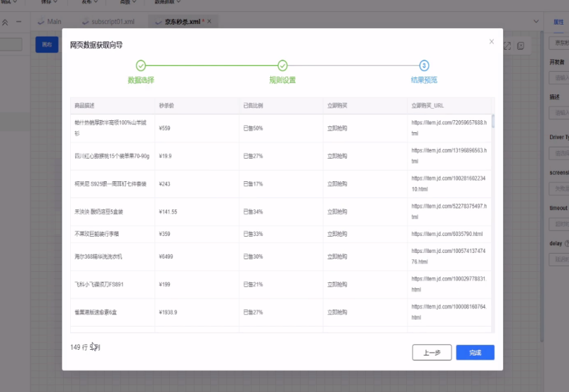Focus the timeout input field
The height and width of the screenshot is (392, 569).
(x=559, y=224)
